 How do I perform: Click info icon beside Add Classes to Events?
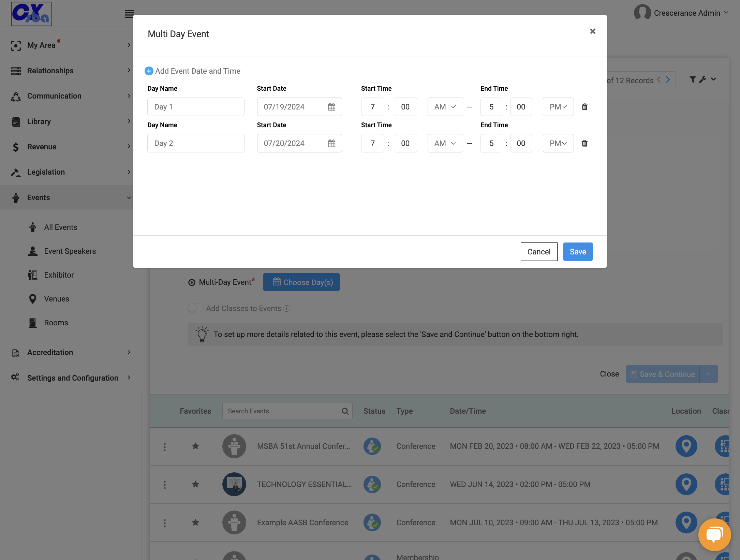coord(287,309)
